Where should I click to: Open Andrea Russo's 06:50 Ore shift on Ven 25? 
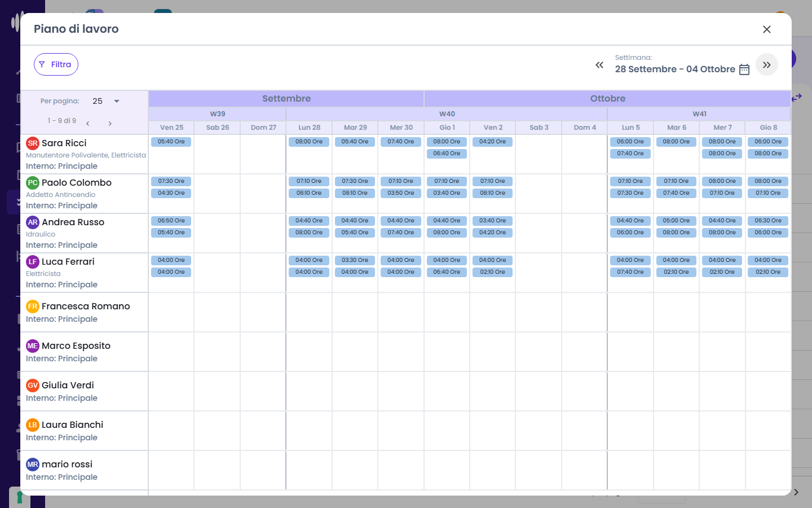coord(171,221)
